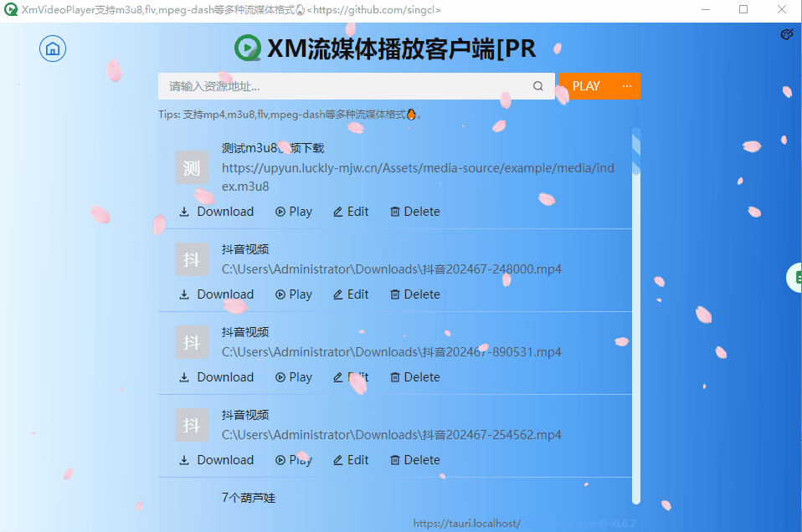Click the playlist vertical scrollbar
The height and width of the screenshot is (532, 802).
coord(636,318)
